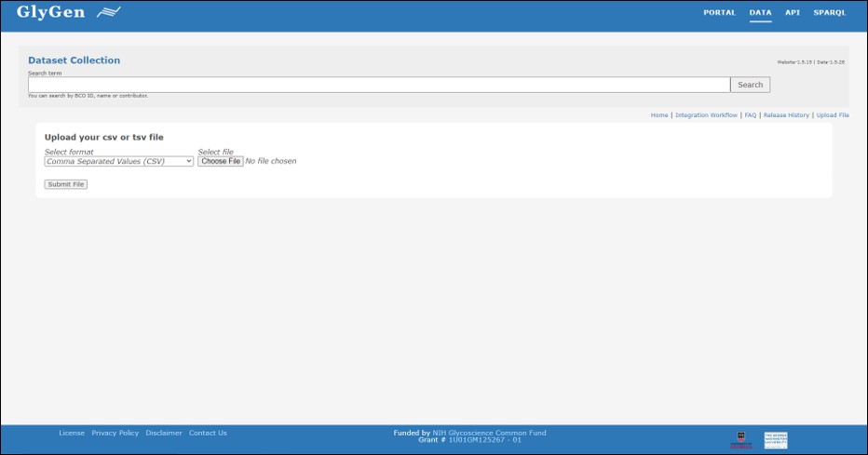
Task: Click in the Search term field
Action: 378,85
